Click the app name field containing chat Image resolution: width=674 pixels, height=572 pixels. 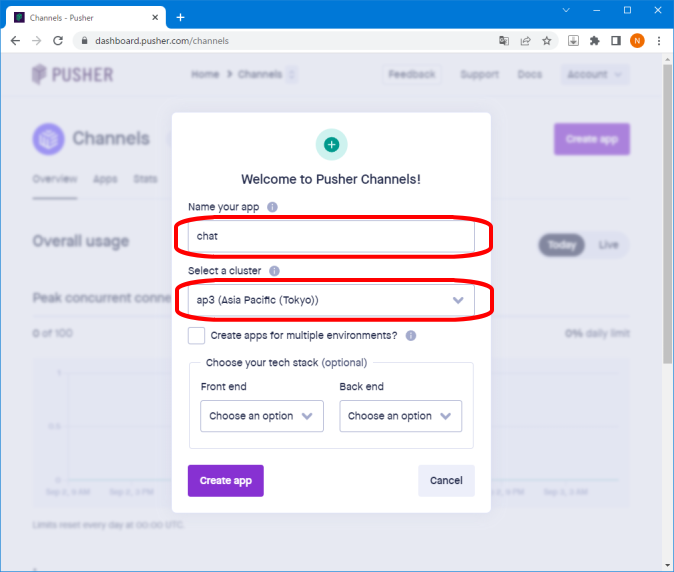click(x=331, y=236)
